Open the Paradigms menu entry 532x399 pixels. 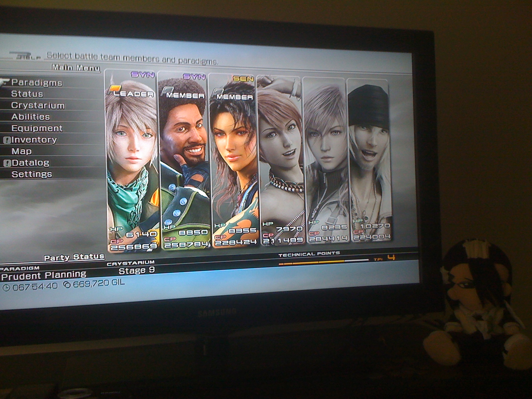click(37, 82)
